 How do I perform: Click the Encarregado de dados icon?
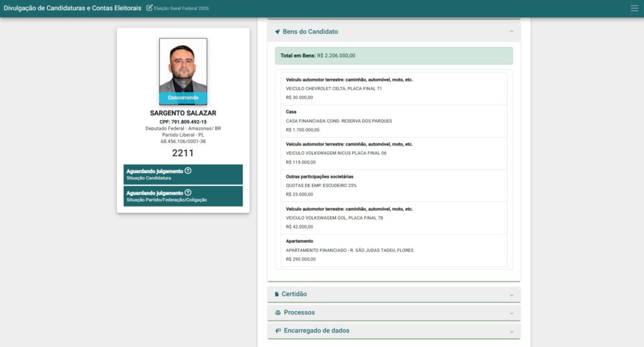278,331
